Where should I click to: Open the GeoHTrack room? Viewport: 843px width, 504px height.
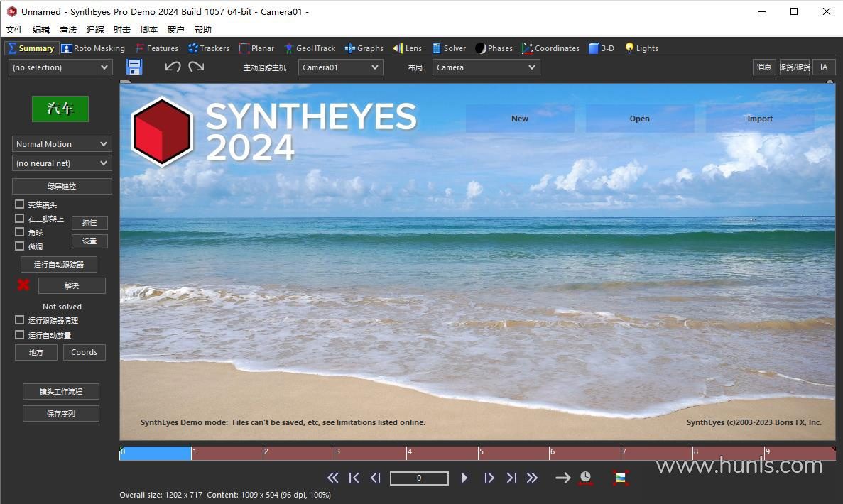310,48
